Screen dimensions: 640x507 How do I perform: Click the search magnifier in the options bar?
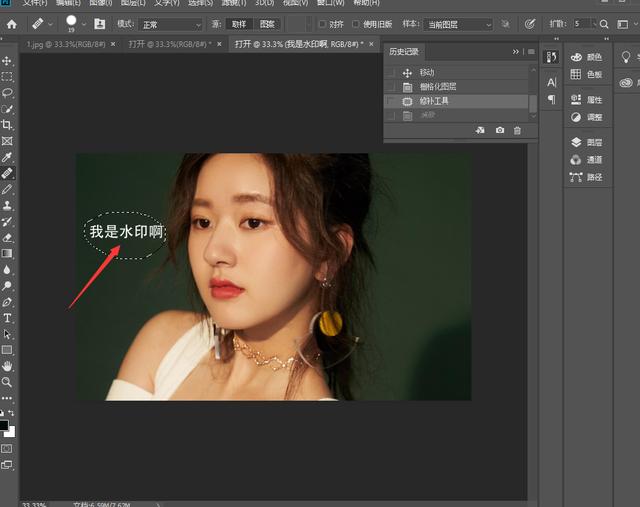(604, 24)
